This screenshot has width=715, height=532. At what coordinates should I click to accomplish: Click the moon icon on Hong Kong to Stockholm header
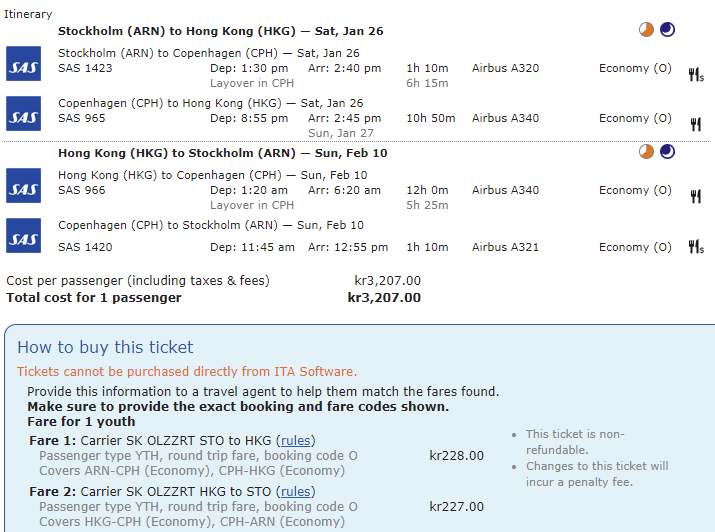click(x=667, y=152)
